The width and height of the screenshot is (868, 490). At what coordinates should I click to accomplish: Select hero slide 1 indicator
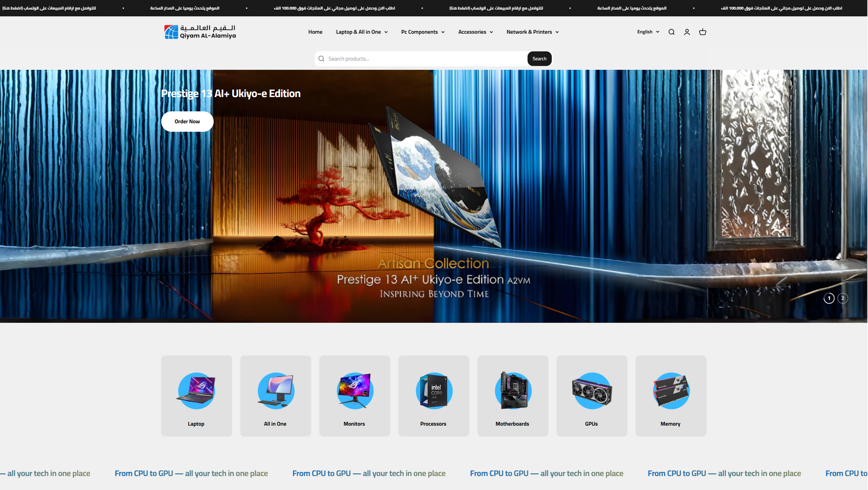[829, 298]
